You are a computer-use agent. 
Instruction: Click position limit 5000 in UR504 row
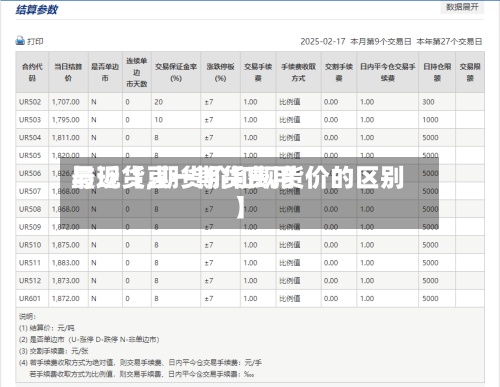tap(430, 138)
